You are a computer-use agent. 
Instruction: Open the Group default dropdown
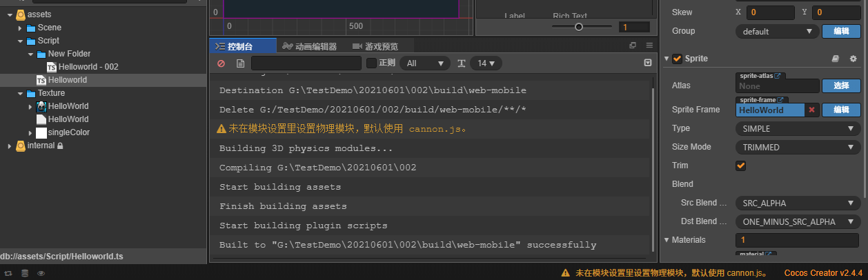777,31
